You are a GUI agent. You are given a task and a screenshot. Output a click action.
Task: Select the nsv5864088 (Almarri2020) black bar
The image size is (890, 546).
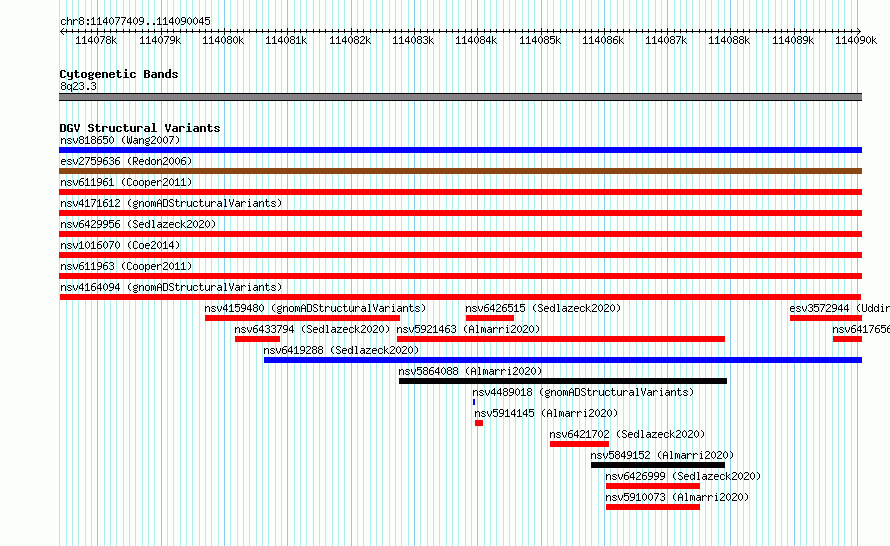tap(563, 381)
